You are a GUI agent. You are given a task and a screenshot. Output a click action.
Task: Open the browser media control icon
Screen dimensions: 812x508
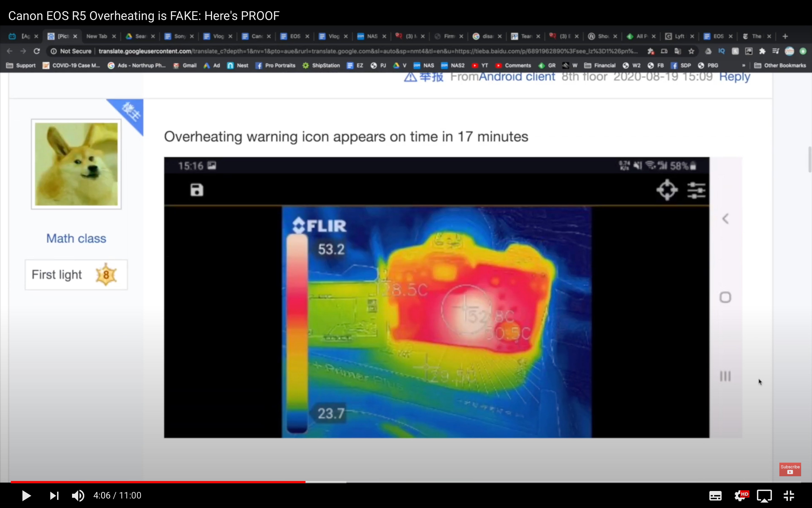tap(776, 51)
